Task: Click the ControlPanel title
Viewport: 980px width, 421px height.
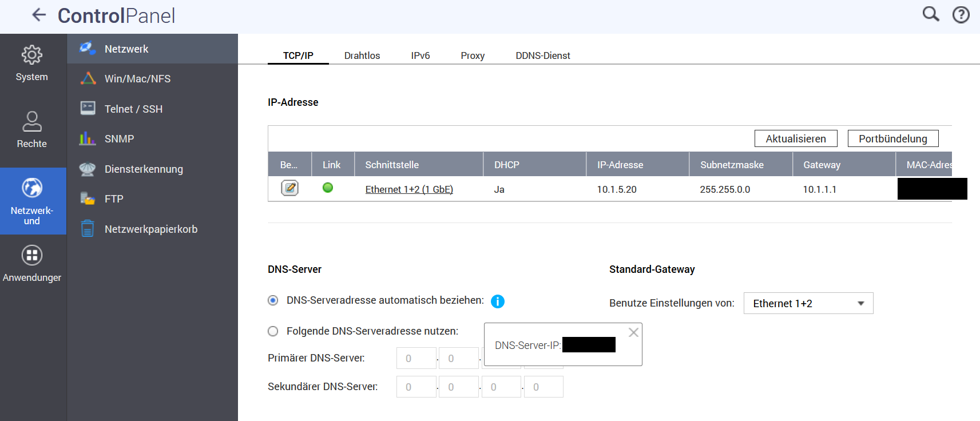Action: pyautogui.click(x=117, y=15)
